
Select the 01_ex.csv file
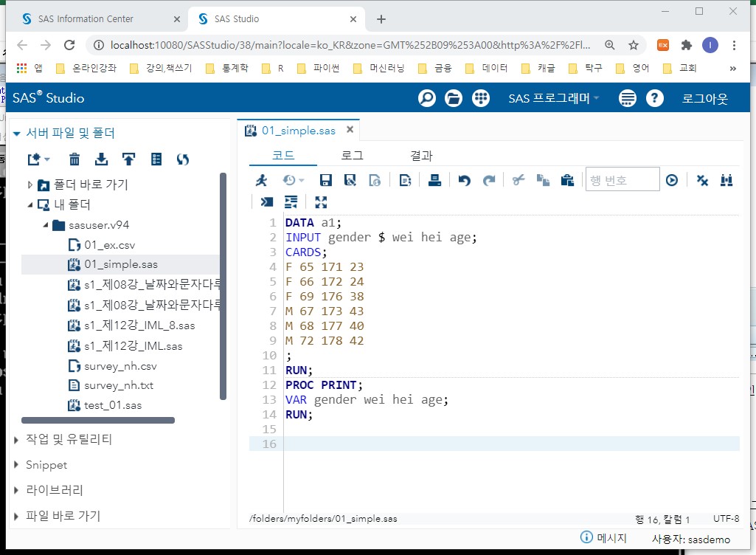click(x=109, y=245)
